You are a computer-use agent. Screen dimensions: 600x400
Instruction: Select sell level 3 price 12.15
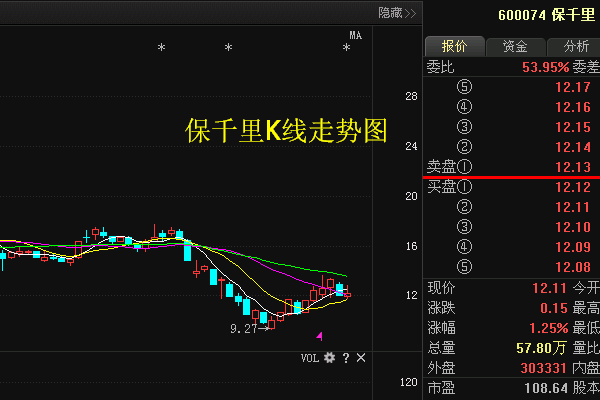coord(573,127)
